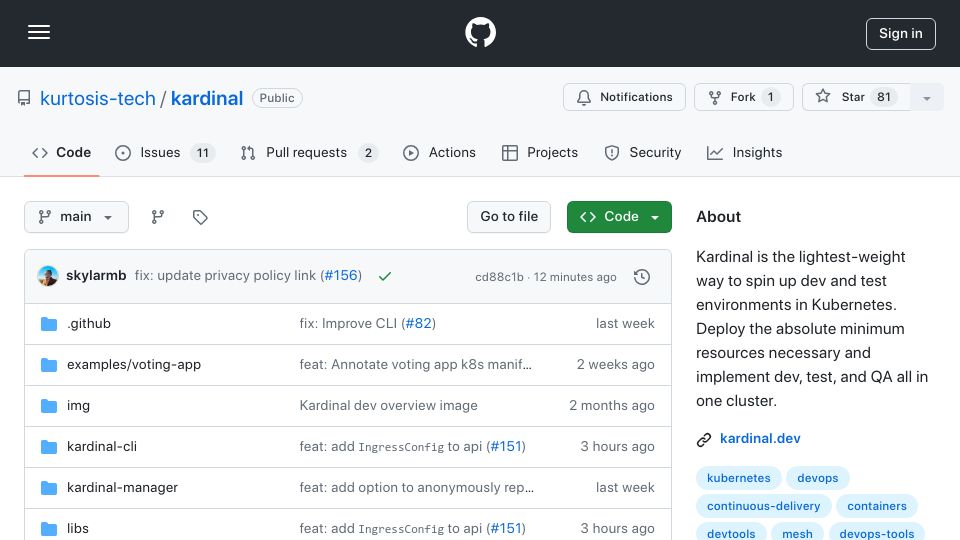Go to the GitHub homepage logo

tap(480, 32)
